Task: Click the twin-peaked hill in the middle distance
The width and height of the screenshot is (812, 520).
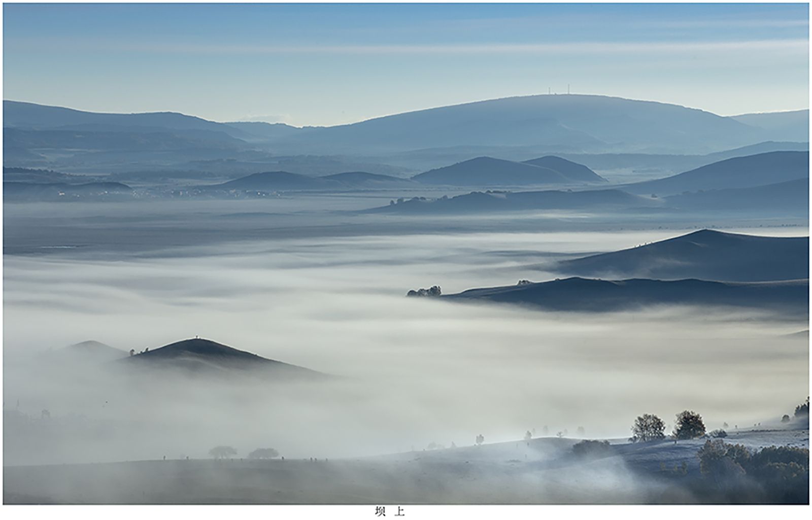Action: [x=507, y=171]
